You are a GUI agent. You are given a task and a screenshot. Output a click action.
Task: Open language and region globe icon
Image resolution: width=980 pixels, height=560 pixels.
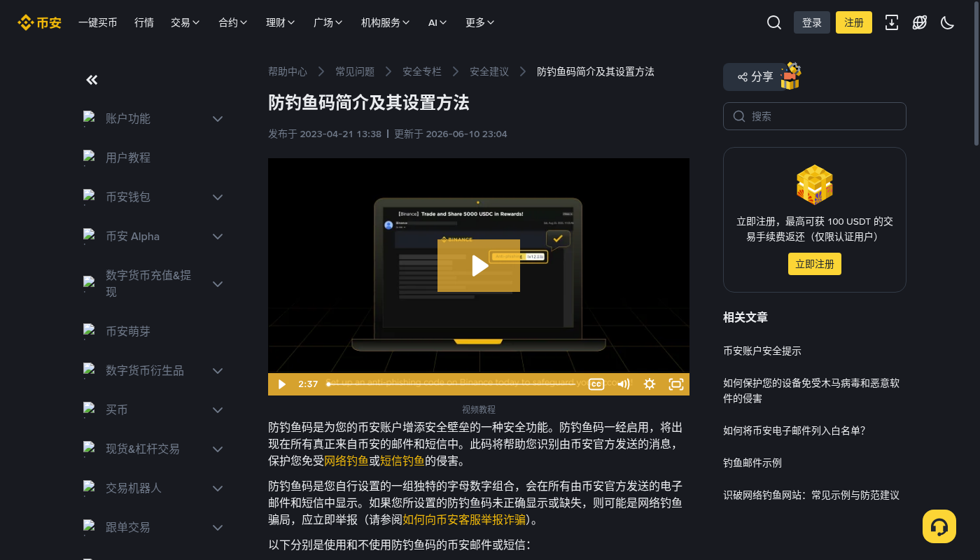920,22
